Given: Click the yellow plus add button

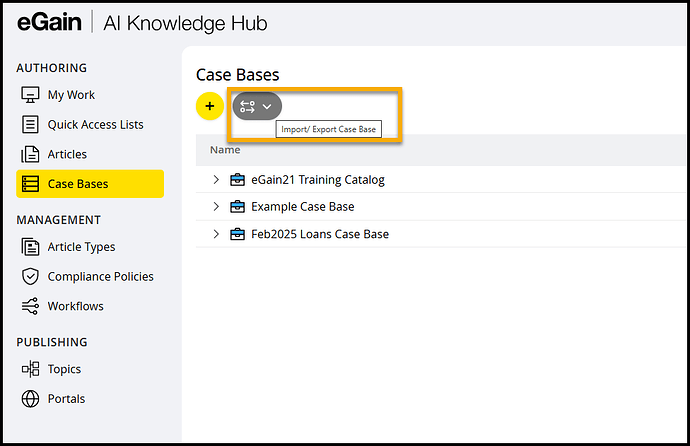Looking at the screenshot, I should [209, 105].
